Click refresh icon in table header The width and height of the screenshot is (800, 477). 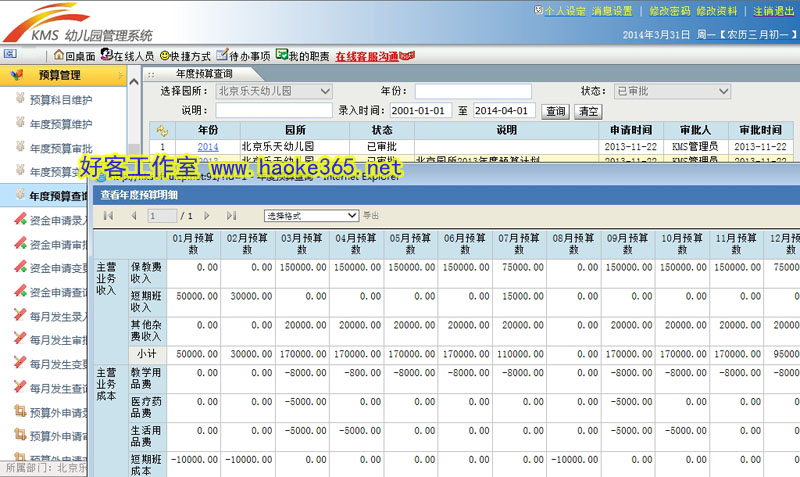162,131
